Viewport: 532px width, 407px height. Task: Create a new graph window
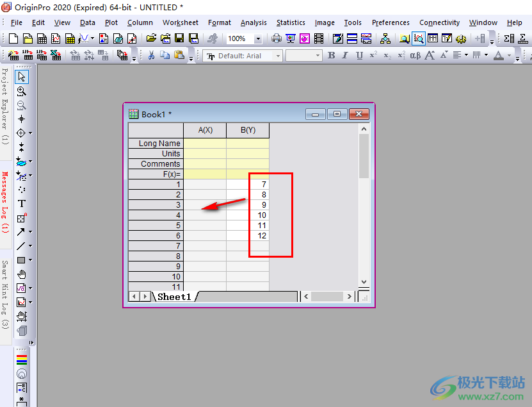[x=56, y=38]
